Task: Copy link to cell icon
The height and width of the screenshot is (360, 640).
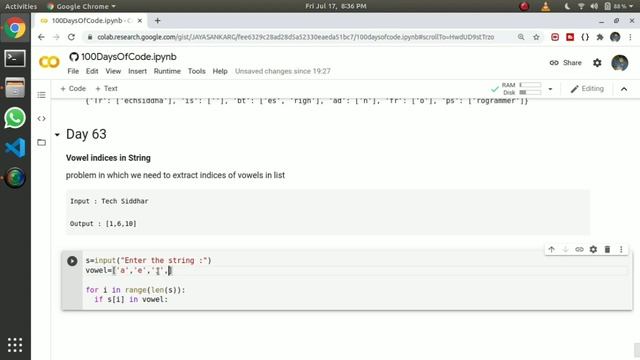Action: click(x=579, y=249)
